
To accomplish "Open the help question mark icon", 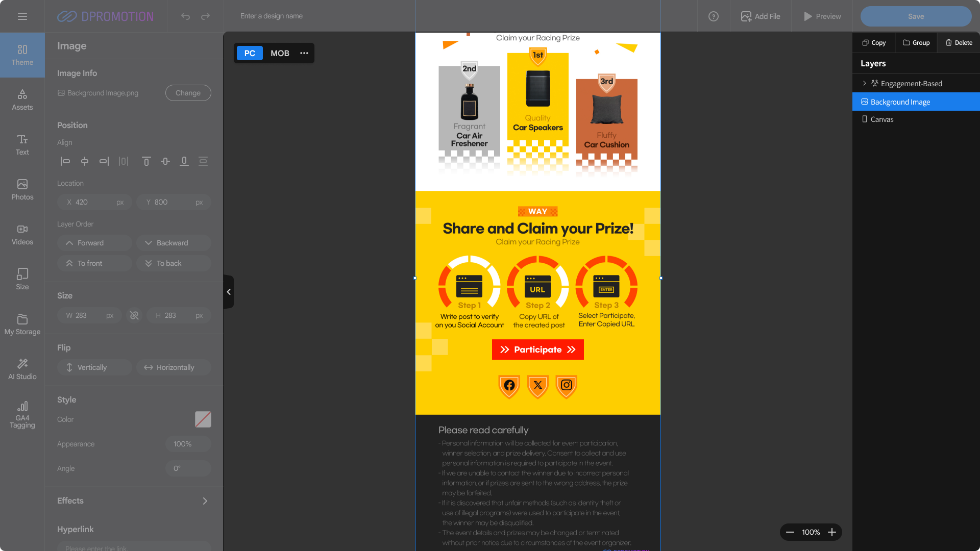I will click(x=714, y=16).
